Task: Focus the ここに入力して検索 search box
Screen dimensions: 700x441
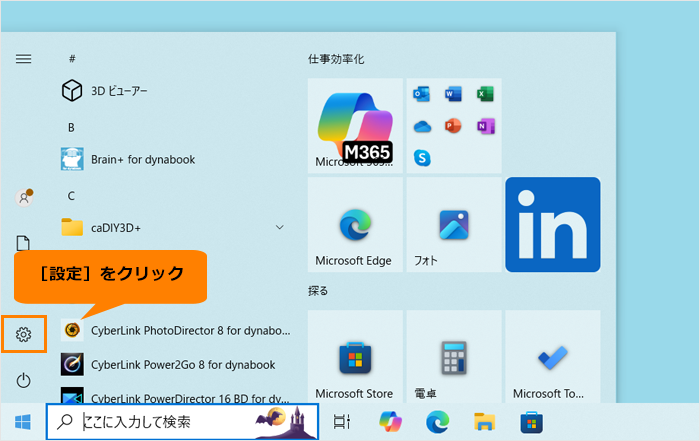Action: click(x=183, y=422)
